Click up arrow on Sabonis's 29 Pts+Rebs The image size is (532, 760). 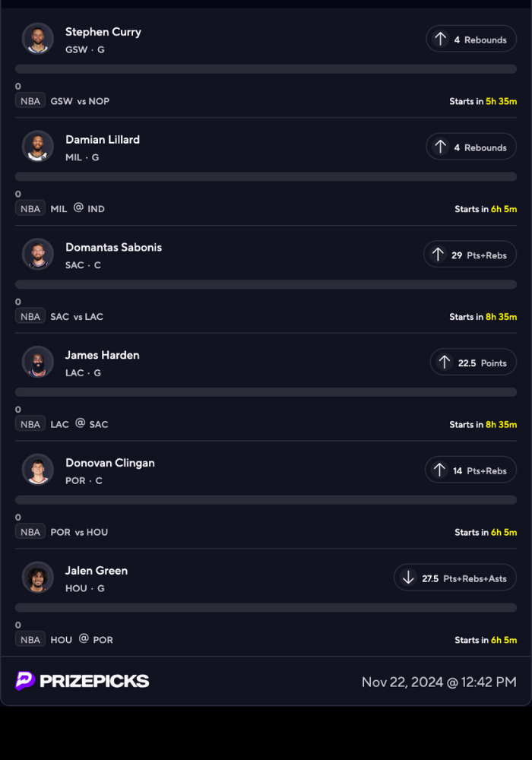[x=438, y=255]
